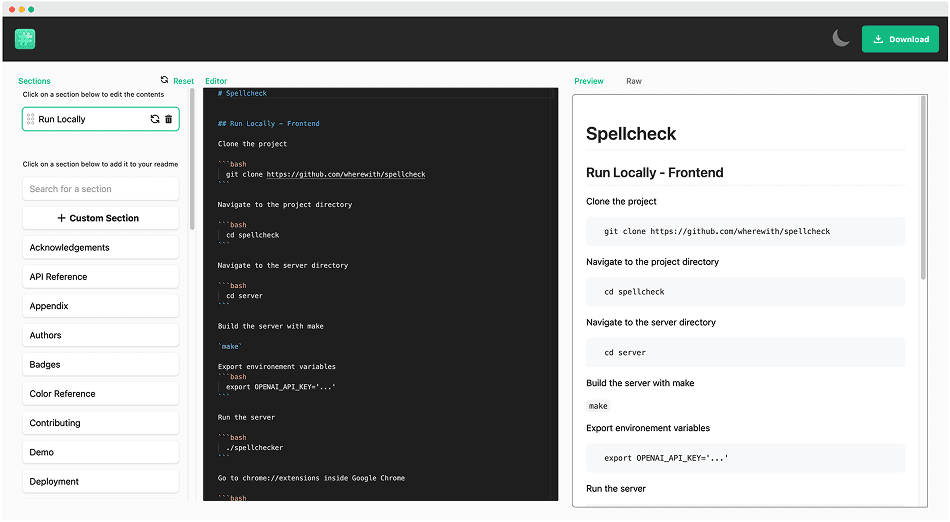Reset all sections via the Reset link
Image resolution: width=950 pixels, height=522 pixels.
point(184,81)
